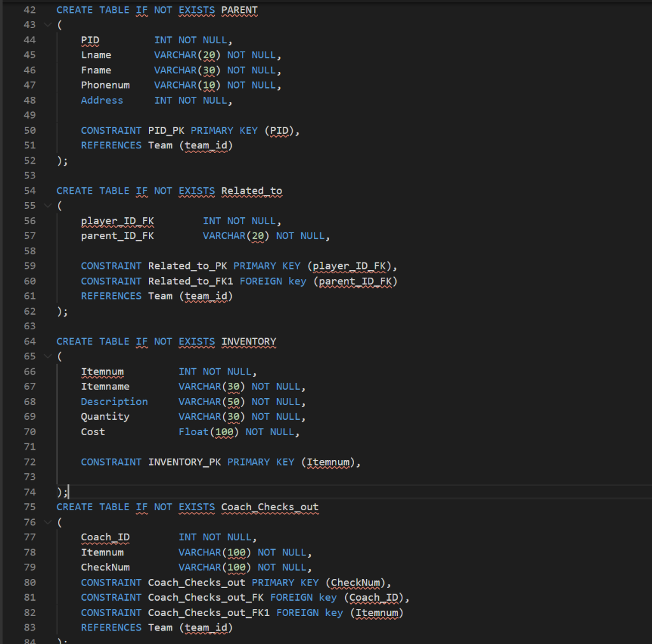Viewport: 652px width, 644px height.
Task: Click line number 74 in the gutter
Action: [x=29, y=492]
